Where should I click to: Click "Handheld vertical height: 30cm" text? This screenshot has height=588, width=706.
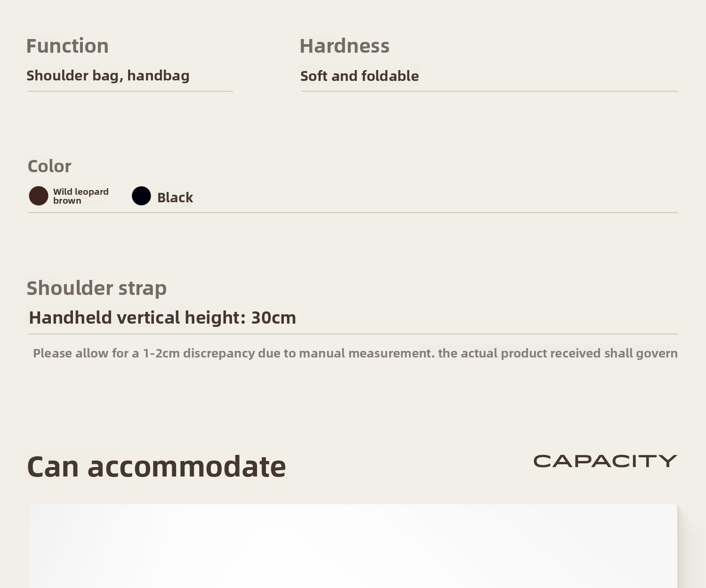(162, 318)
